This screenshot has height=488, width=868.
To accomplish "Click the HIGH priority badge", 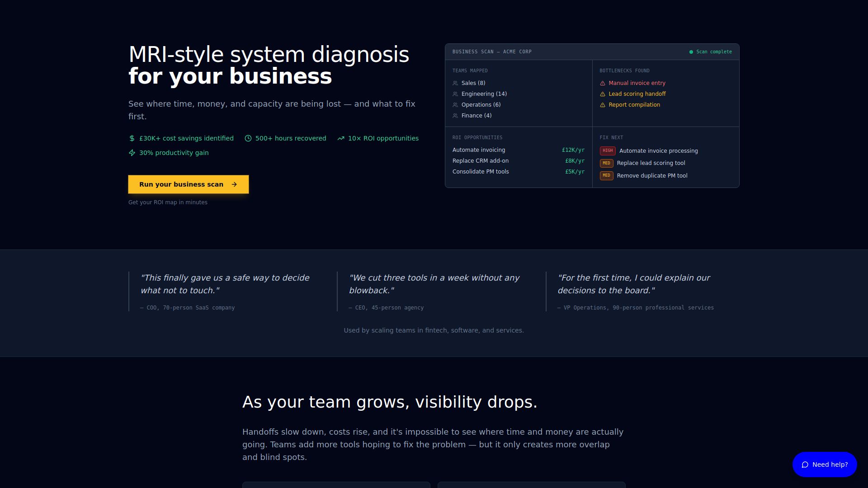I will [608, 150].
